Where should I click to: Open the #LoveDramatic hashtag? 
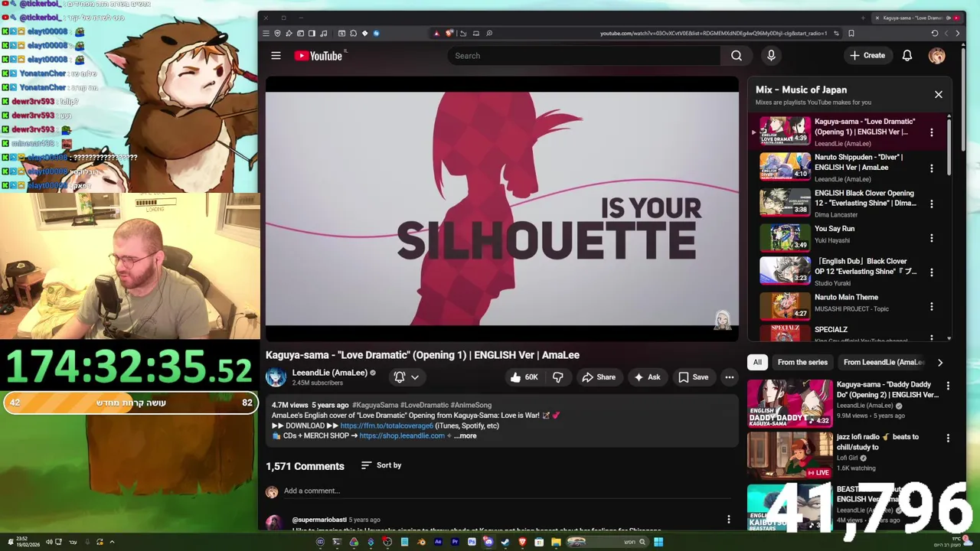[x=424, y=405]
